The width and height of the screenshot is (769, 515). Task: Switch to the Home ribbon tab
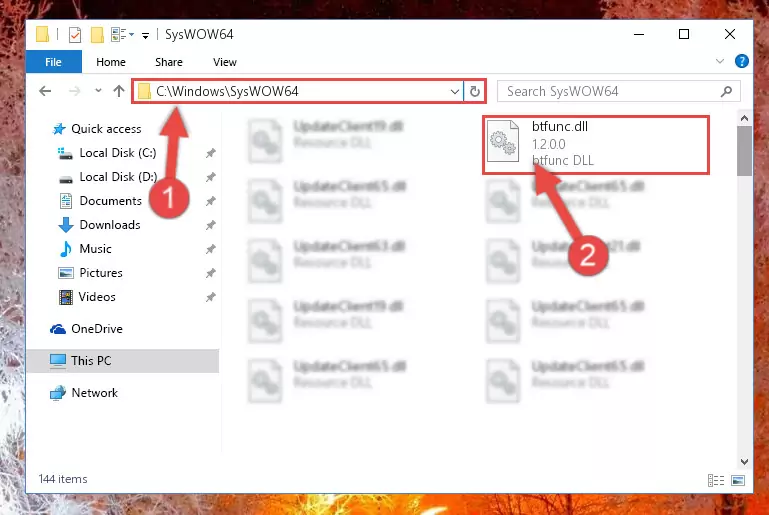[x=111, y=62]
